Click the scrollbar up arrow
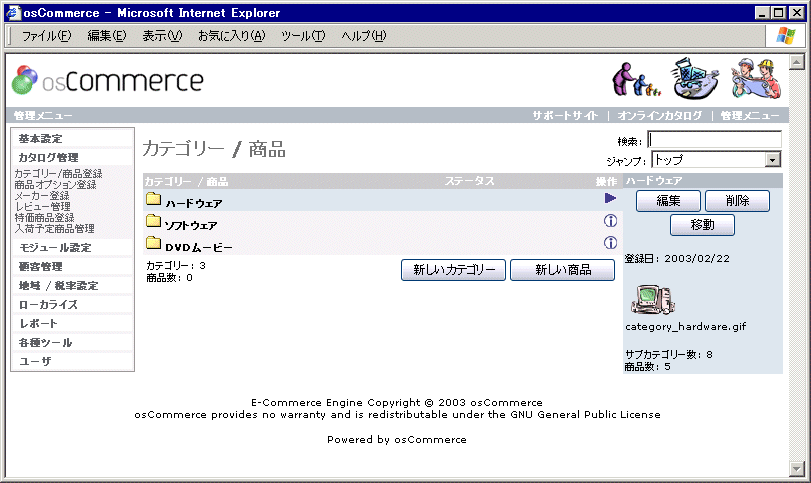The image size is (811, 483). tap(797, 62)
